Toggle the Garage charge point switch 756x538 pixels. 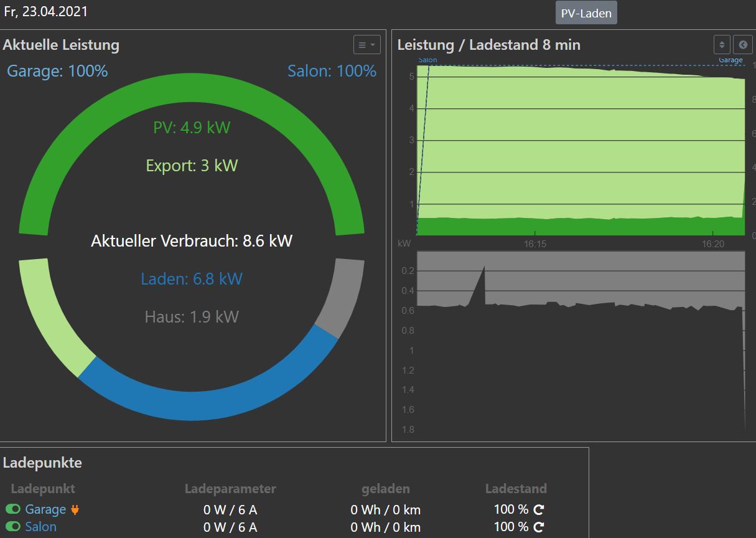pos(13,509)
